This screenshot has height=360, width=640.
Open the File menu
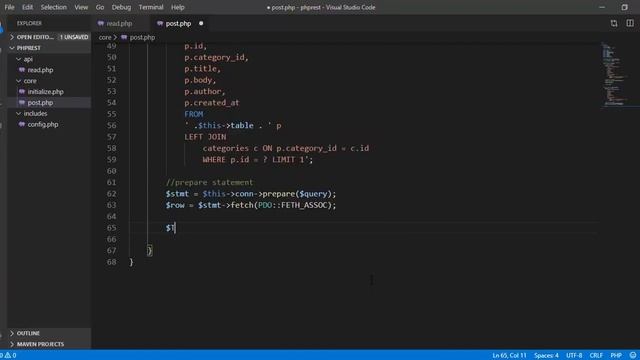(x=9, y=7)
